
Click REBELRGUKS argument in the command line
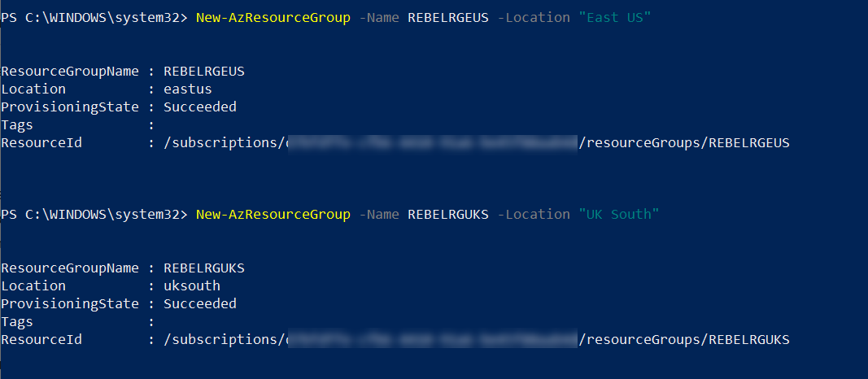coord(448,214)
